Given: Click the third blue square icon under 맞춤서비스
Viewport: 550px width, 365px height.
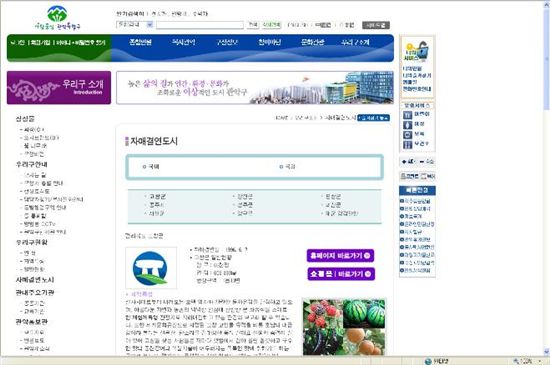Looking at the screenshot, I should [408, 135].
